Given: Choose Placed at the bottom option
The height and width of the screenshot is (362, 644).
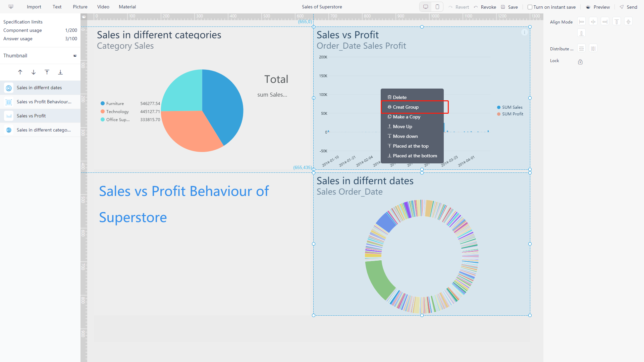Looking at the screenshot, I should point(412,156).
